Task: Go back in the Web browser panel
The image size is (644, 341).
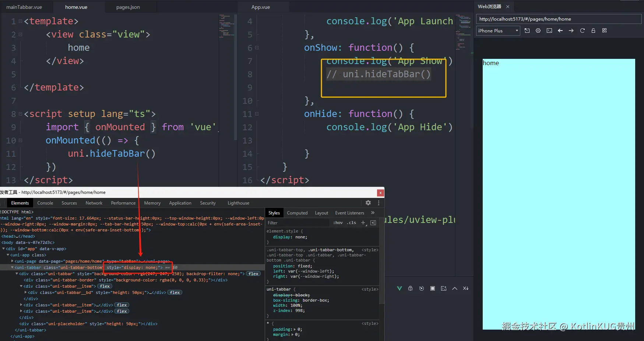Action: (560, 31)
